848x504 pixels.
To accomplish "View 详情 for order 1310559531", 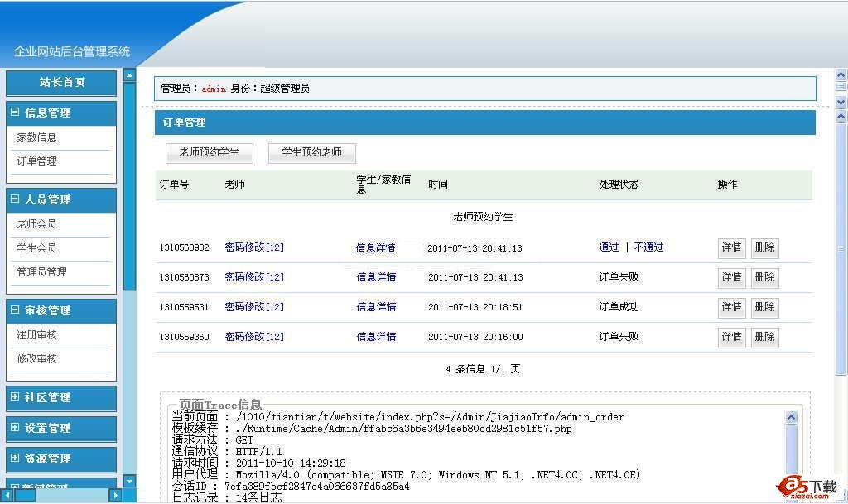I will pos(731,307).
